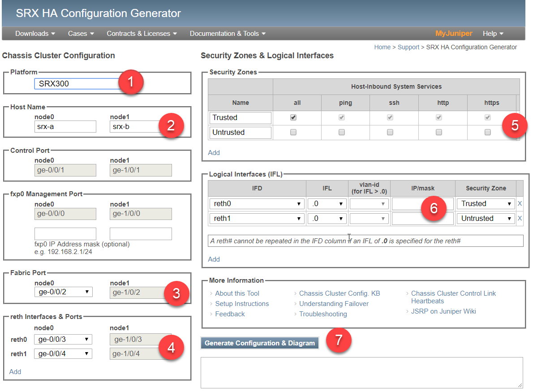The image size is (533, 392).
Task: Click IP/mask field for reth0
Action: pyautogui.click(x=422, y=204)
